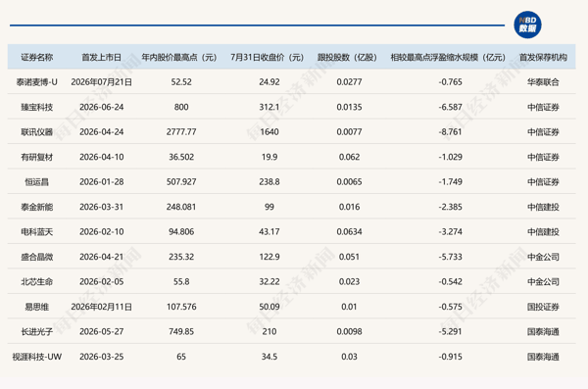The height and width of the screenshot is (389, 588).
Task: Click the 年内股价最高点（元） header
Action: pyautogui.click(x=179, y=58)
